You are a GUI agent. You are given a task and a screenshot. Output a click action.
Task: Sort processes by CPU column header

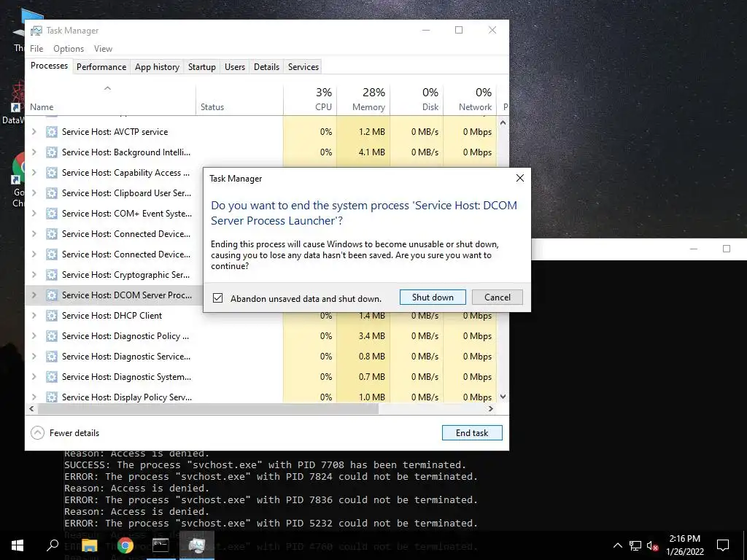(310, 100)
